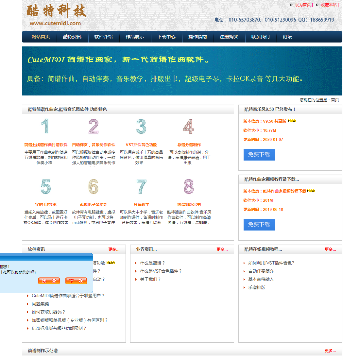
Task: Select the feature number 1 graphic
Action: point(45,127)
